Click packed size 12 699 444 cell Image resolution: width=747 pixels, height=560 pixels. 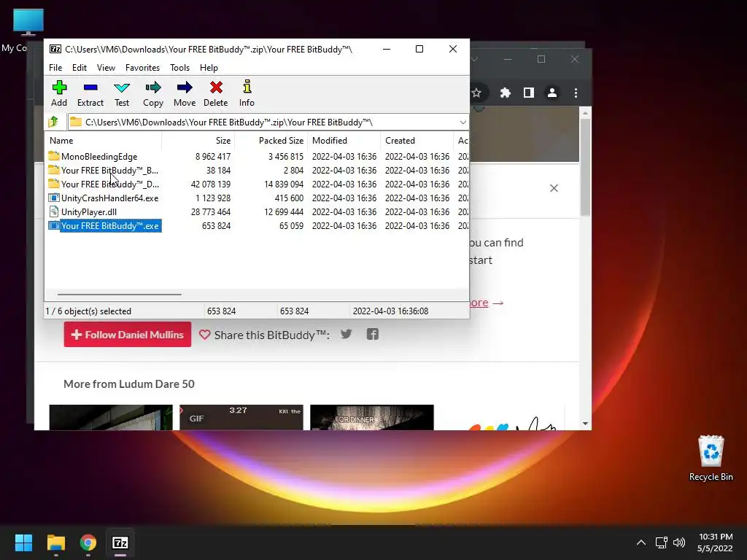click(x=284, y=211)
